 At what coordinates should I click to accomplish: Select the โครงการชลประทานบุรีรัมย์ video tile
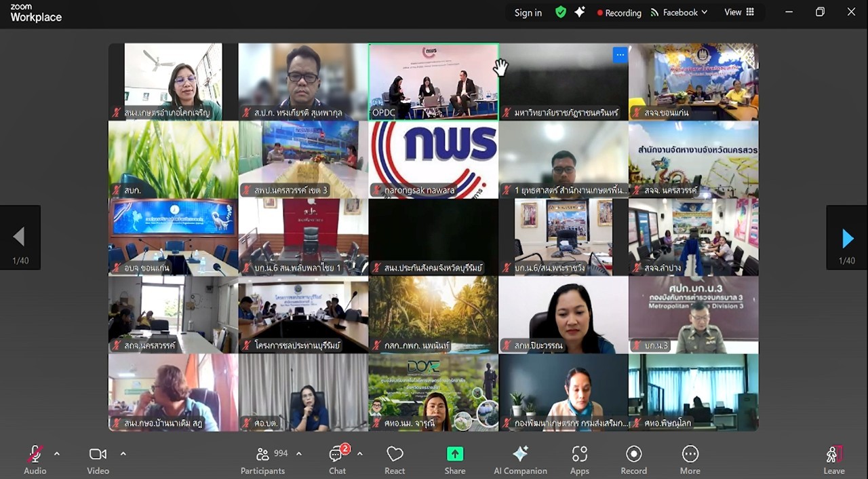(303, 315)
